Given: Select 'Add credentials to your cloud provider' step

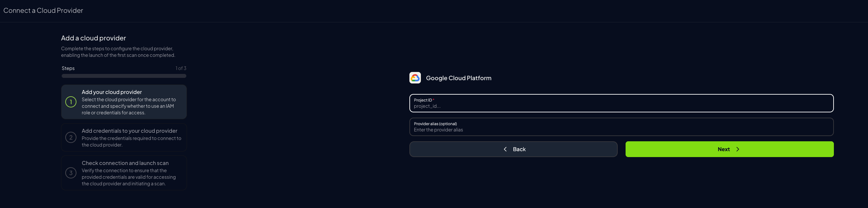Looking at the screenshot, I should coord(124,137).
